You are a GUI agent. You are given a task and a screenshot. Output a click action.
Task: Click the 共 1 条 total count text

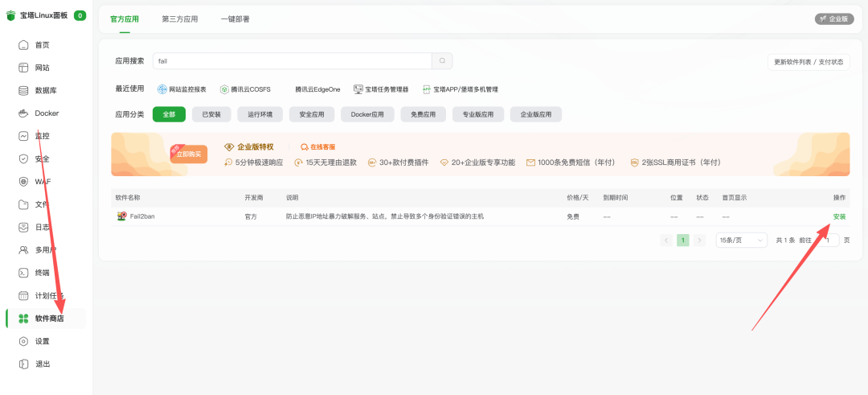[785, 240]
